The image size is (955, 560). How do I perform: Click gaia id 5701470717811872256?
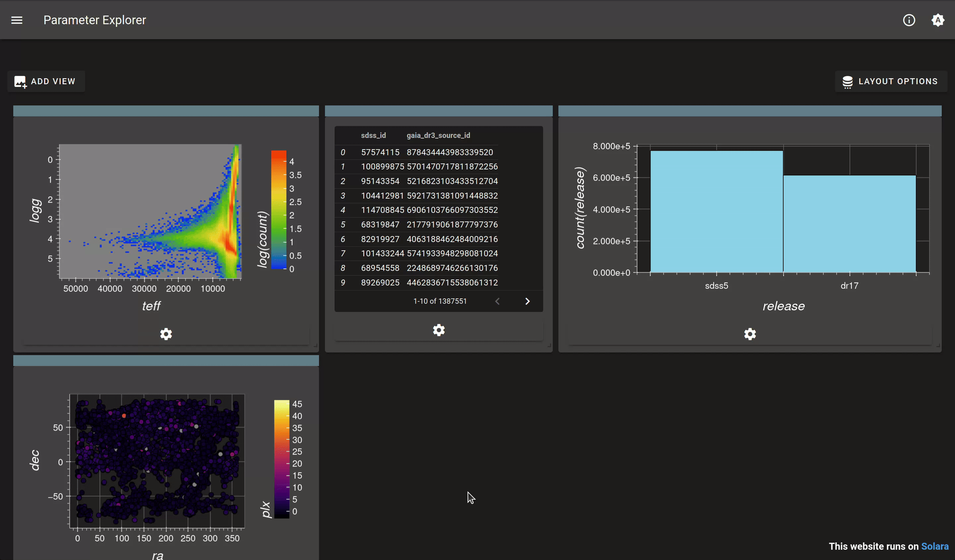pos(452,167)
